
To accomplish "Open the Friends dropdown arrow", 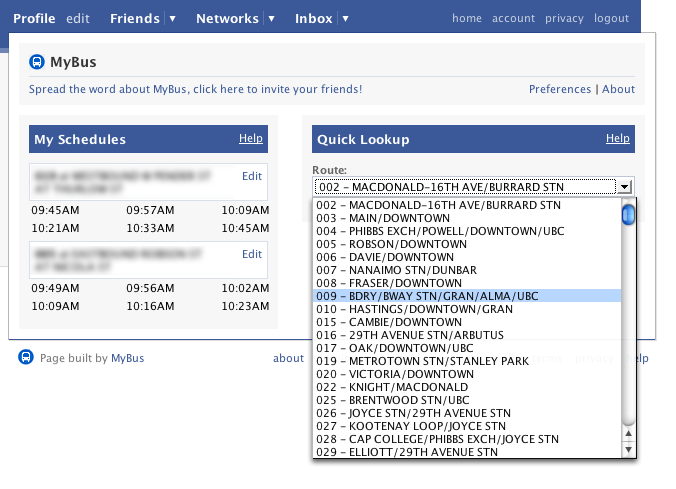I will point(172,19).
